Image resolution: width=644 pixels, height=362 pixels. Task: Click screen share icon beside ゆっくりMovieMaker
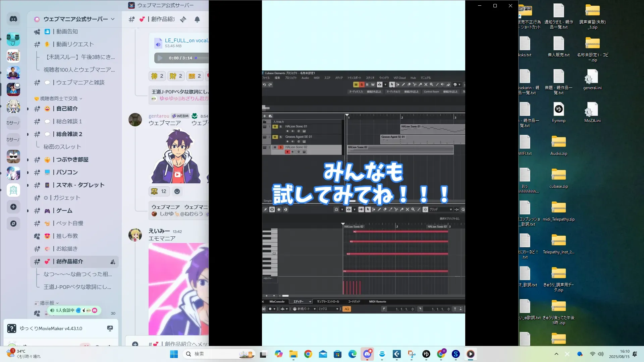(110, 328)
